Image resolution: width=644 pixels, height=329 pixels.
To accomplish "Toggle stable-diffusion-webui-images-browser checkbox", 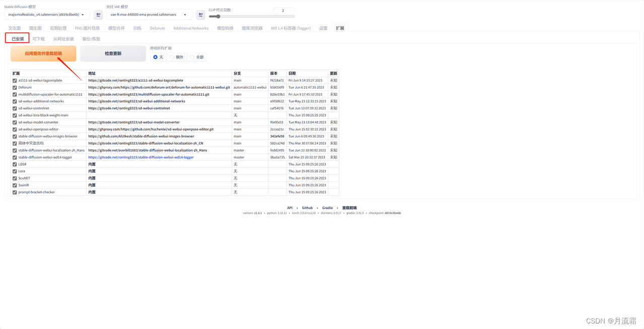I will 15,136.
